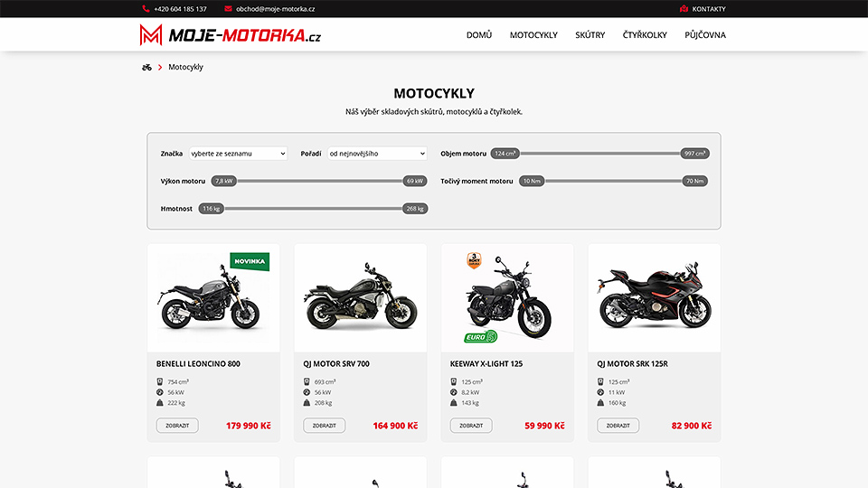Click the 3-year warranty badge on Keeway
The width and height of the screenshot is (868, 488).
click(474, 260)
